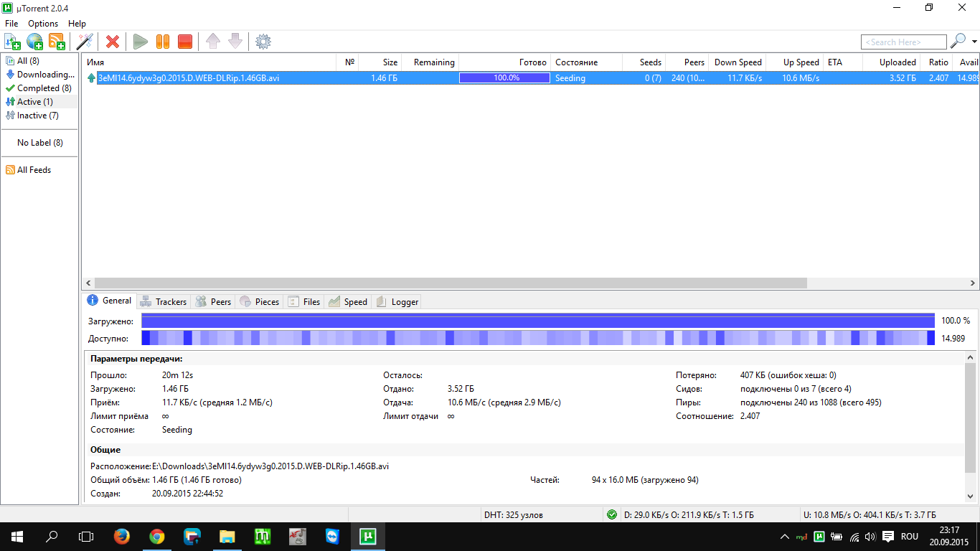The image size is (980, 551).
Task: Switch to the Logger tab
Action: [x=397, y=302]
